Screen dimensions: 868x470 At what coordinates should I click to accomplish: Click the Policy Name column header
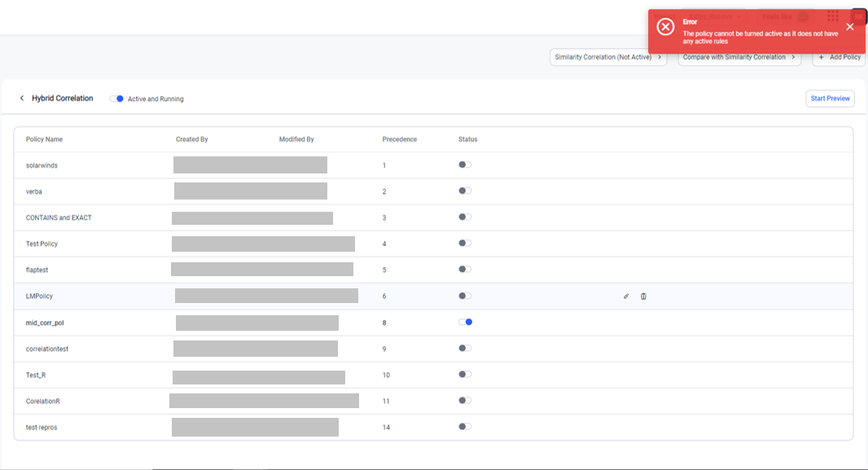(x=44, y=139)
